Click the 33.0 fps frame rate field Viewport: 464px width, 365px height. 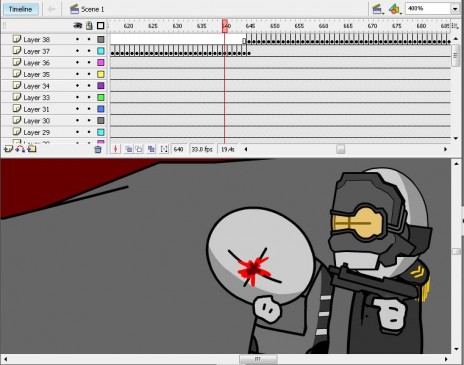point(202,149)
